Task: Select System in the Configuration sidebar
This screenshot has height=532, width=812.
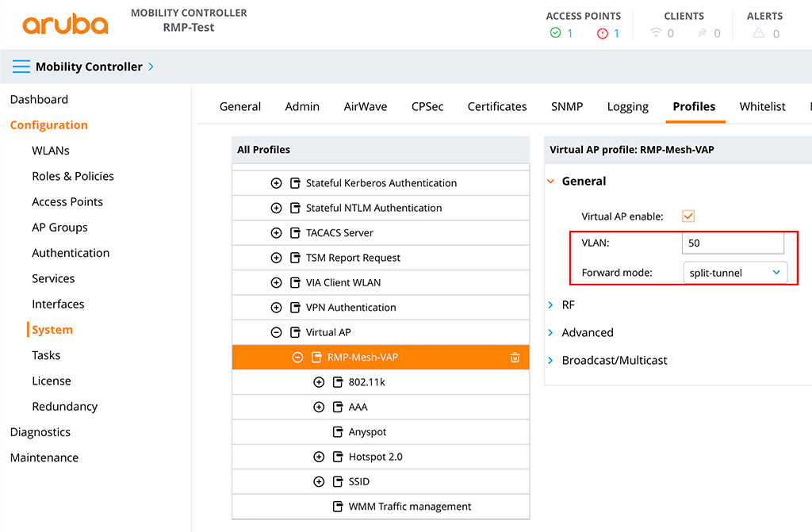Action: coord(53,329)
